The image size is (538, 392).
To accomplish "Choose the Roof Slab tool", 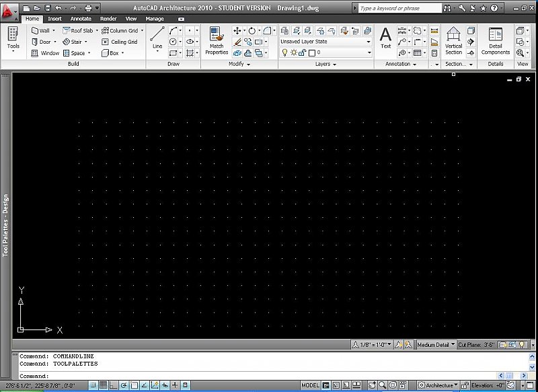I will point(77,30).
